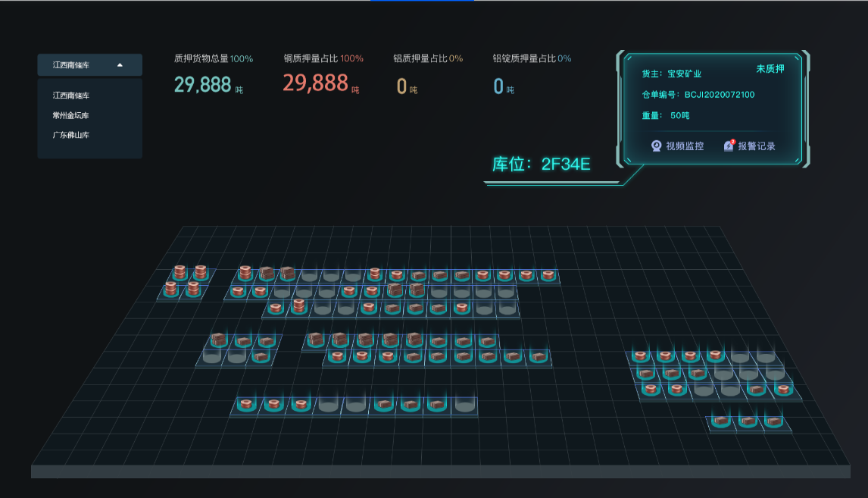Select rightmost copper plate in bottom-right three-slot row

(772, 420)
